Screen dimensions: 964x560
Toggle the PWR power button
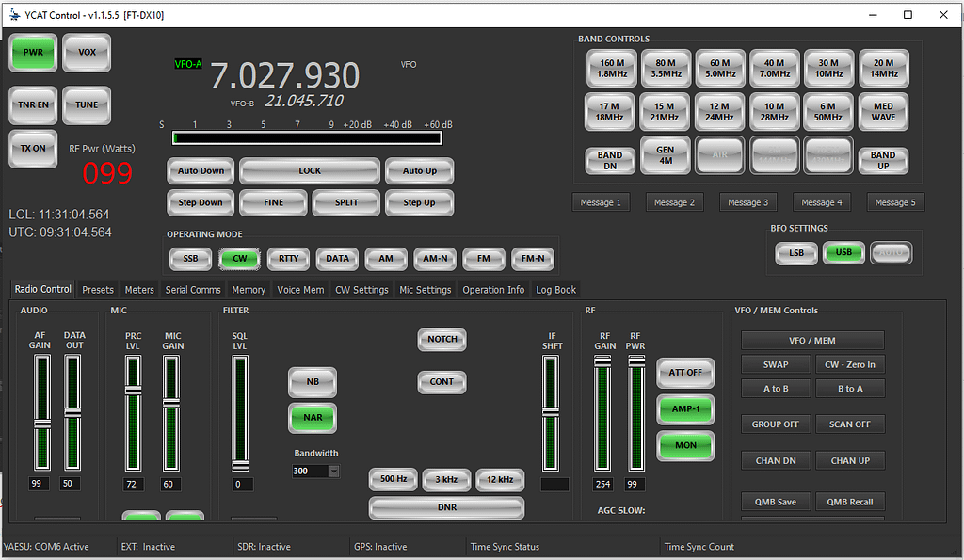click(x=33, y=53)
